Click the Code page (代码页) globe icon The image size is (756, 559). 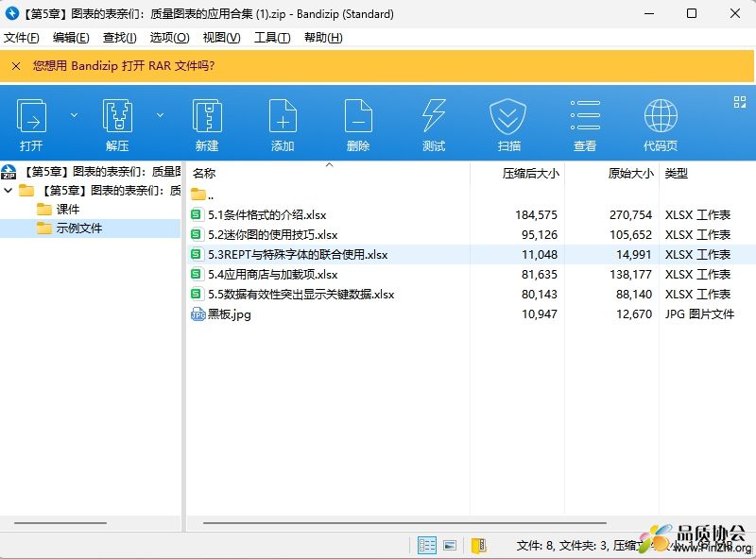[x=661, y=115]
